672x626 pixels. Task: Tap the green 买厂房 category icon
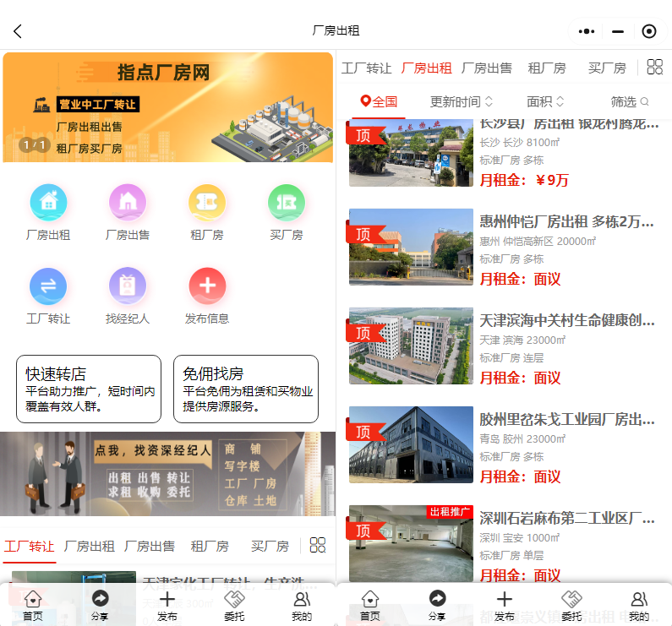(287, 203)
